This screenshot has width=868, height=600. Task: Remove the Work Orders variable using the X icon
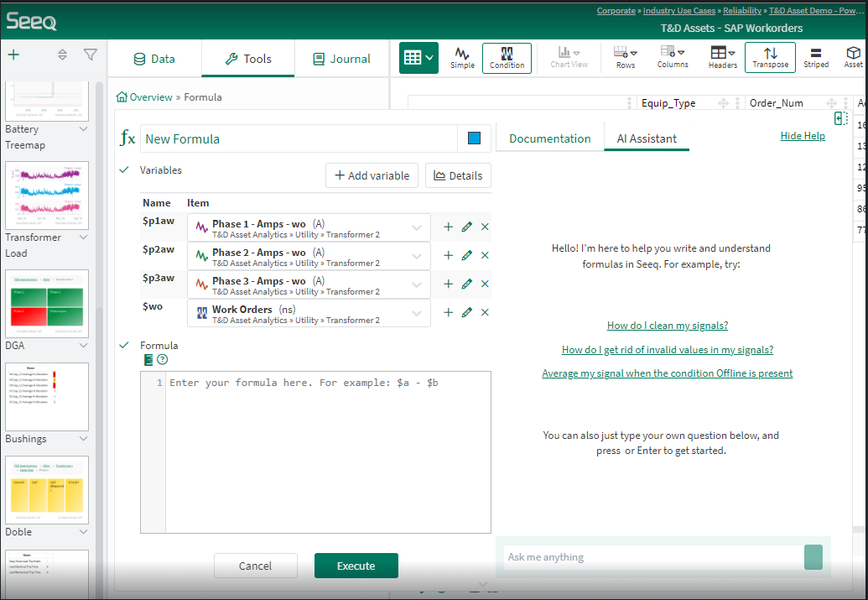click(x=485, y=311)
